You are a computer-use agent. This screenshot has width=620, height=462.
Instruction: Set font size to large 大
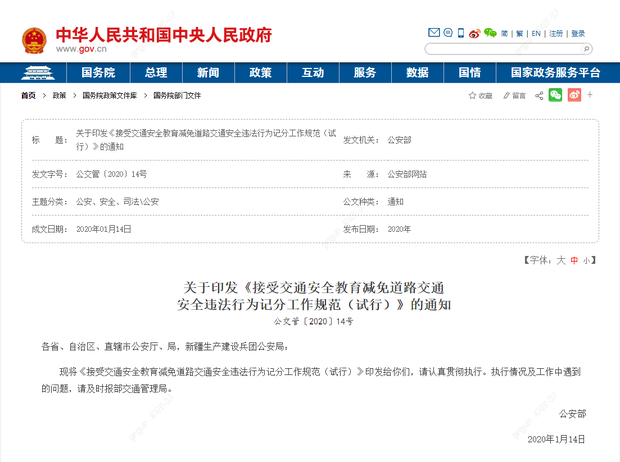click(561, 260)
